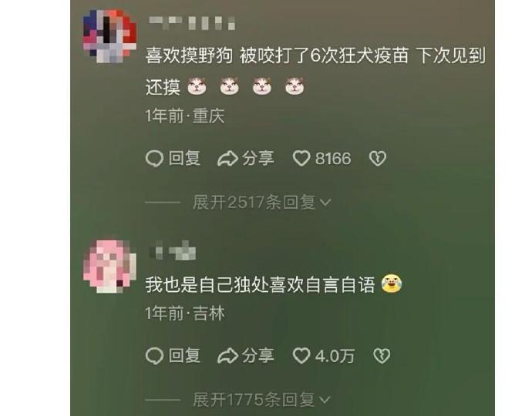Image resolution: width=532 pixels, height=416 pixels.
Task: Tap the share arrow icon on Jilin comment
Action: [227, 356]
